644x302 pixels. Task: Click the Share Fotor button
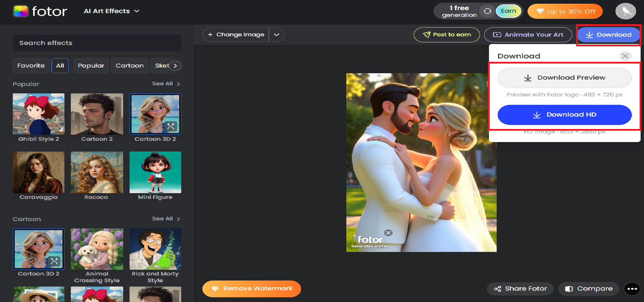pos(520,289)
